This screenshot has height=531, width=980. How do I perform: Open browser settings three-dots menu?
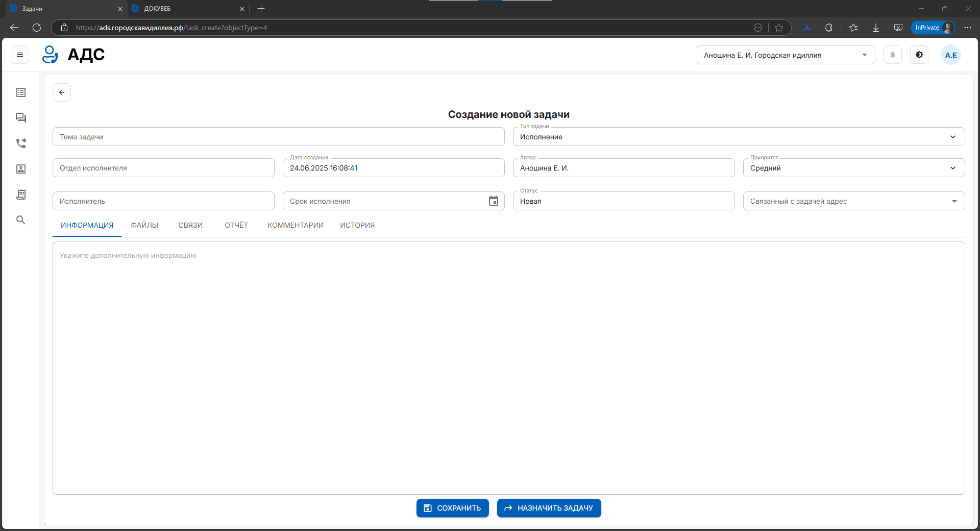968,28
